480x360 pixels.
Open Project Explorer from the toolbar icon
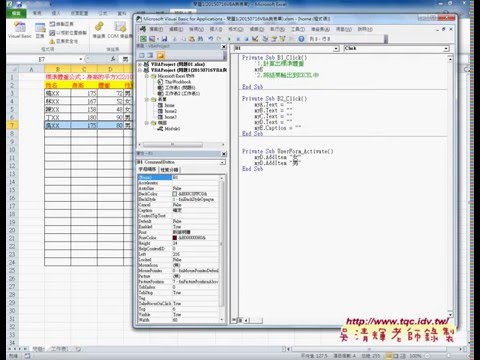point(266,39)
